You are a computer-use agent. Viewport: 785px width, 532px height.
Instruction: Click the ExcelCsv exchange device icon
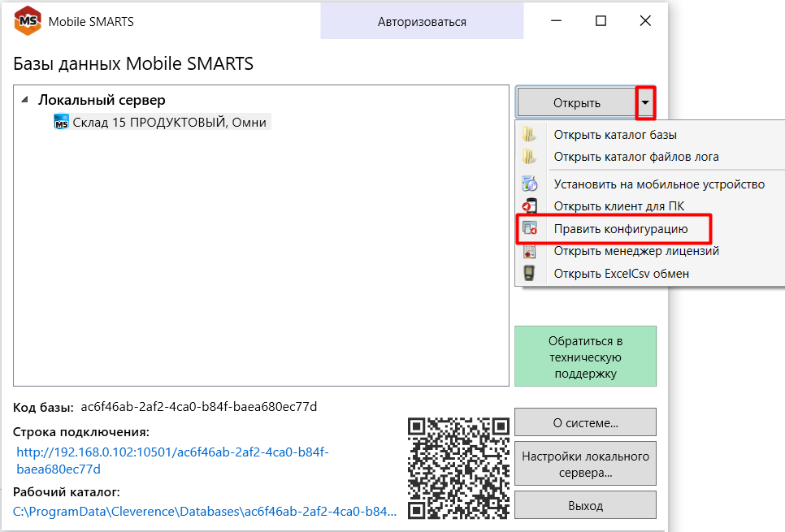[x=529, y=273]
